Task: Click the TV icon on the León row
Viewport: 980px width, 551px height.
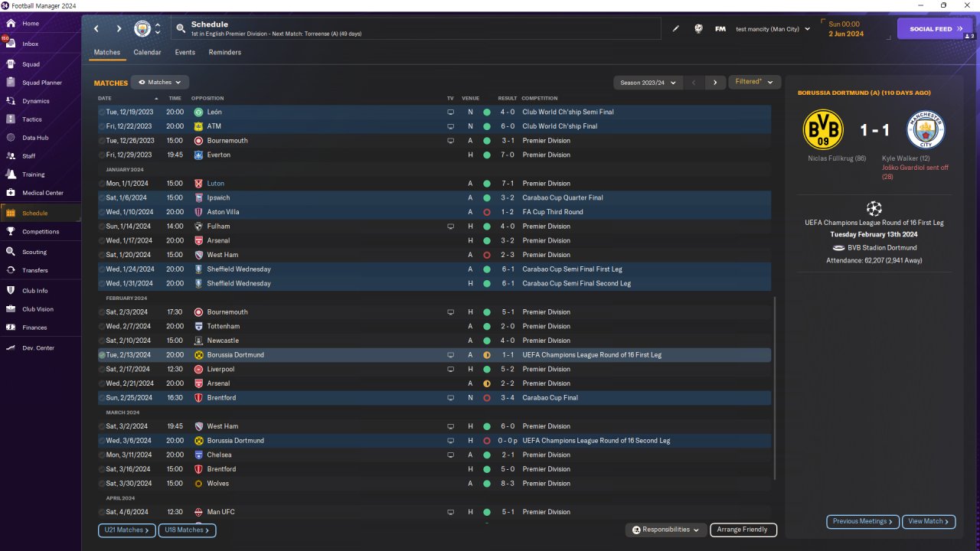Action: tap(450, 112)
